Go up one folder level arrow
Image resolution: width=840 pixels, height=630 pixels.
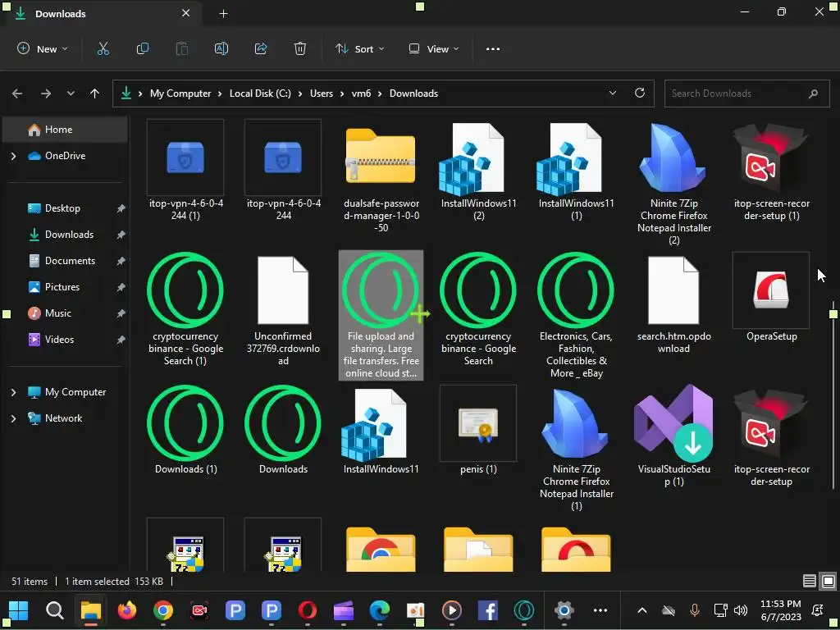click(95, 94)
